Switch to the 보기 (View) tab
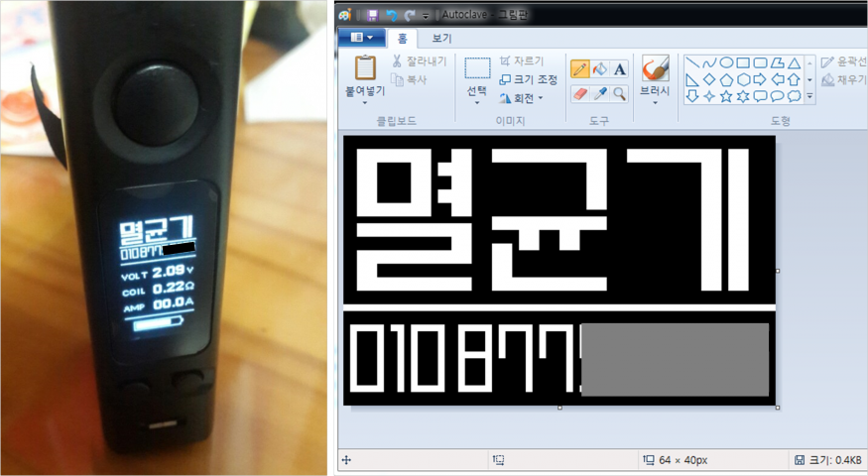This screenshot has width=868, height=476. pyautogui.click(x=442, y=39)
